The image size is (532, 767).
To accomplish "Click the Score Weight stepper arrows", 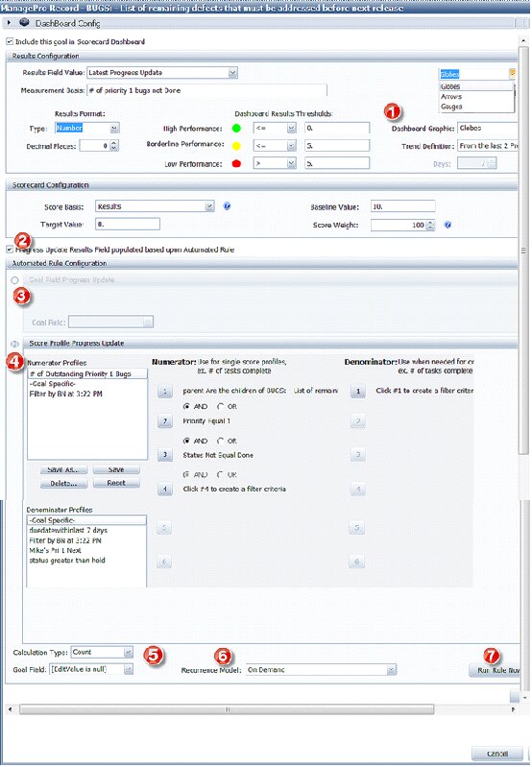I will click(x=430, y=225).
